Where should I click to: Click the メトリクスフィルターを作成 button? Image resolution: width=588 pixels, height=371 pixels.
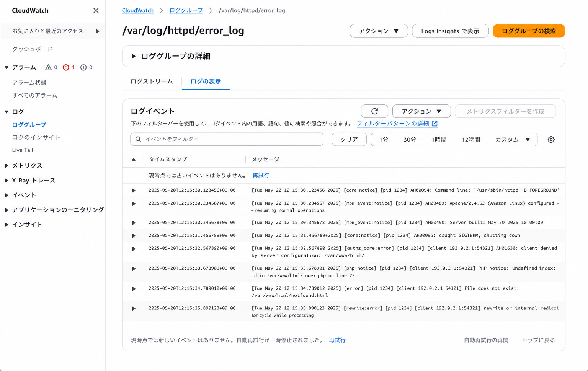pos(505,111)
